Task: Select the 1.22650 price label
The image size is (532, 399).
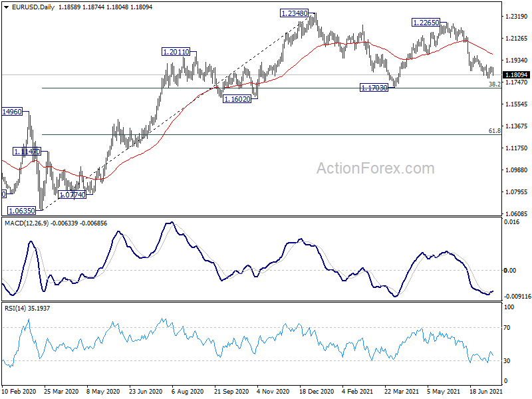Action: click(x=426, y=23)
